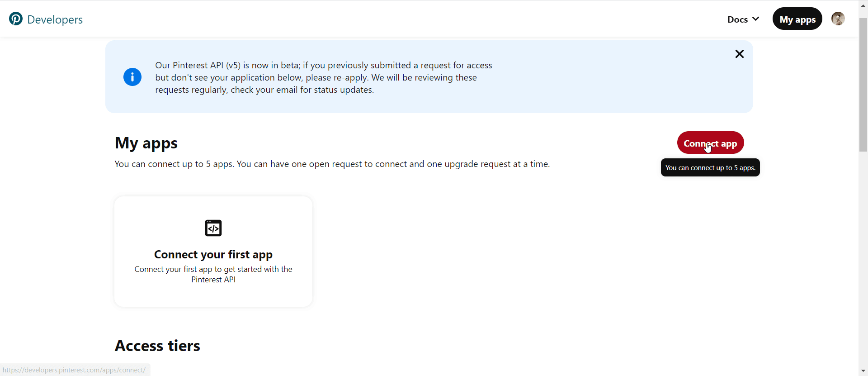Click the code bracket icon in card
Screen dimensions: 868x376
point(213,228)
